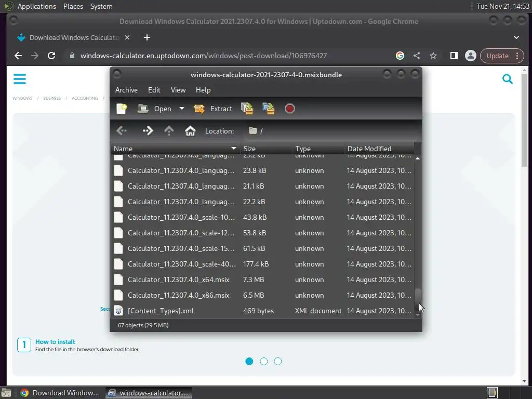This screenshot has height=399, width=532.
Task: Toggle Chrome side panel icon
Action: click(454, 56)
